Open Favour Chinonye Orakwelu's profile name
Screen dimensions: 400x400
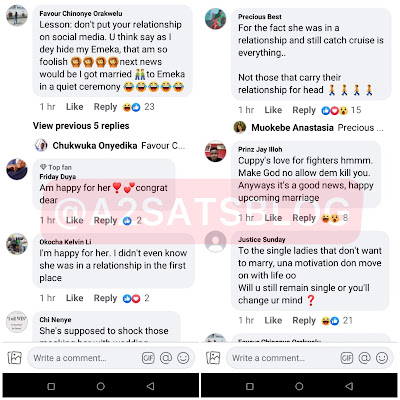click(x=81, y=14)
